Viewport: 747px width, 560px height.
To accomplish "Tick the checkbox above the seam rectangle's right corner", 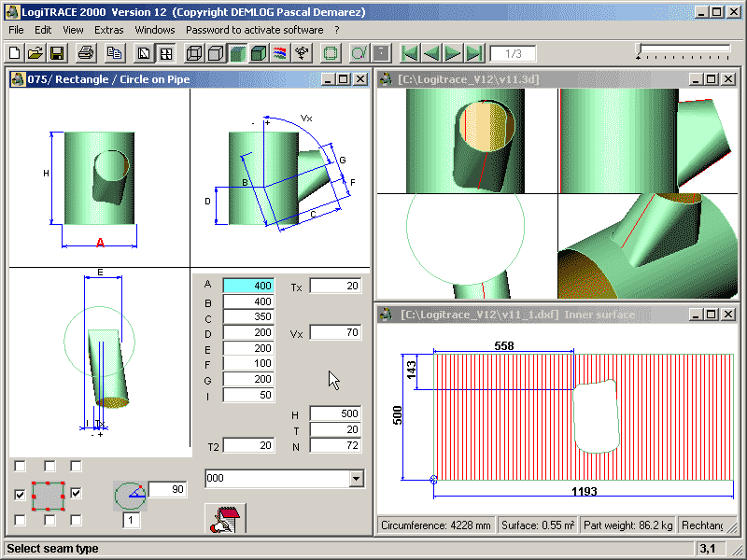I will pos(76,466).
